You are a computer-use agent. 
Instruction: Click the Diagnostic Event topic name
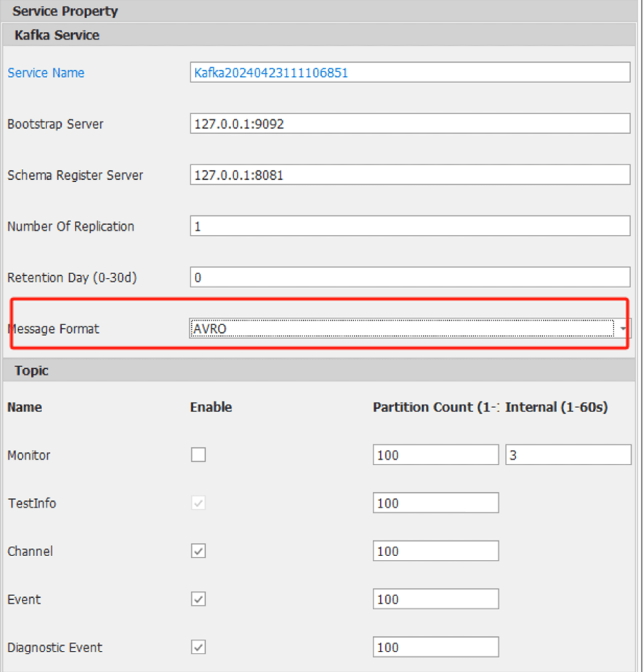coord(55,648)
